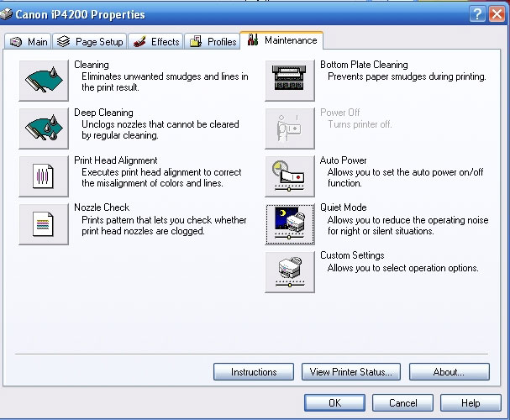The height and width of the screenshot is (420, 510).
Task: Click the 'Quiet Mode' label
Action: coord(343,207)
